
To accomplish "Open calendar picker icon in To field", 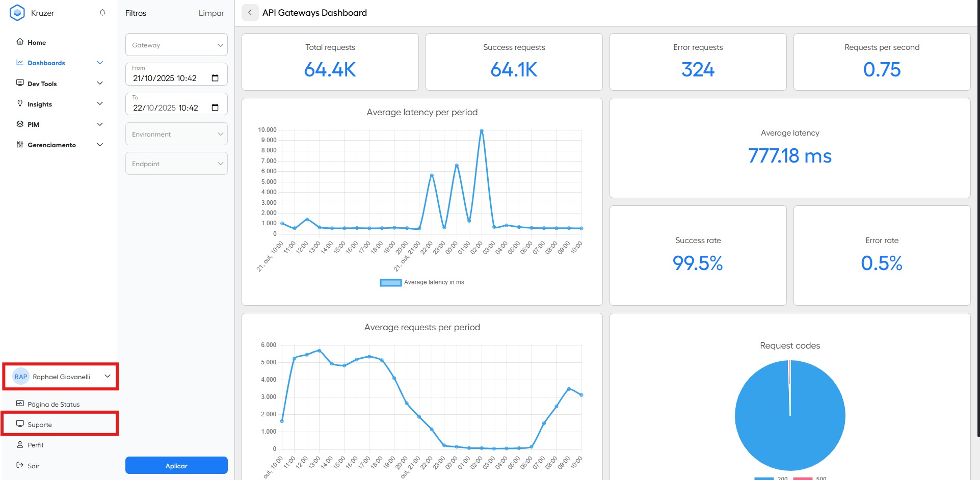I will (215, 108).
